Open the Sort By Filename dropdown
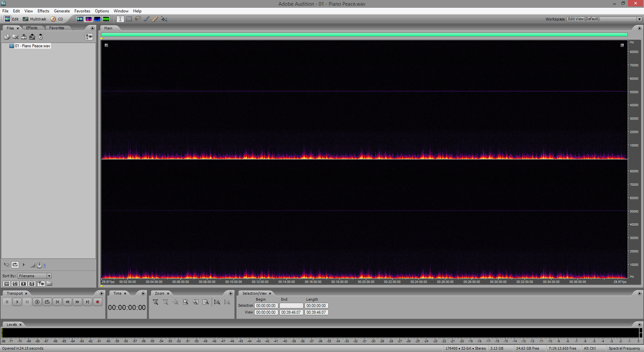 point(35,276)
